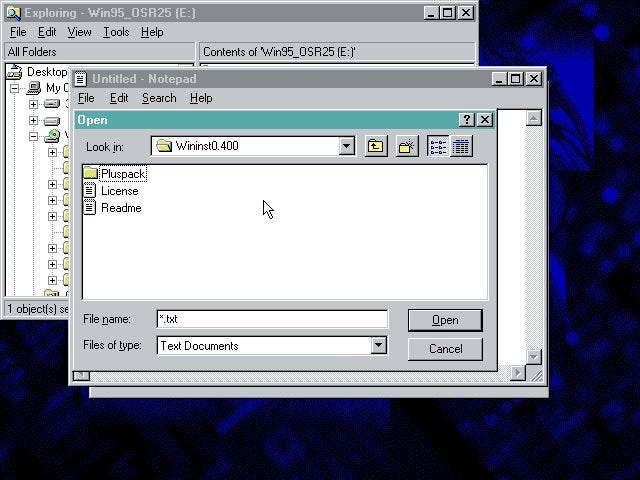The height and width of the screenshot is (480, 640).
Task: Expand first folder under CD-ROM drive
Action: (x=52, y=152)
